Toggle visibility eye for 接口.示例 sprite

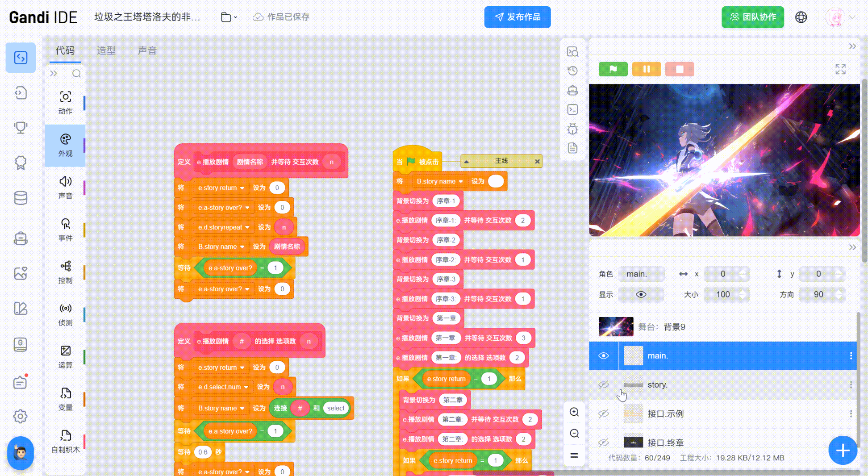(604, 413)
